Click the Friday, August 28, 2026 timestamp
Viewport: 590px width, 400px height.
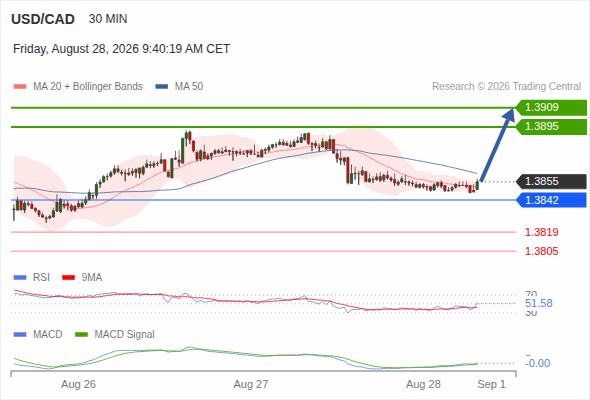point(122,49)
